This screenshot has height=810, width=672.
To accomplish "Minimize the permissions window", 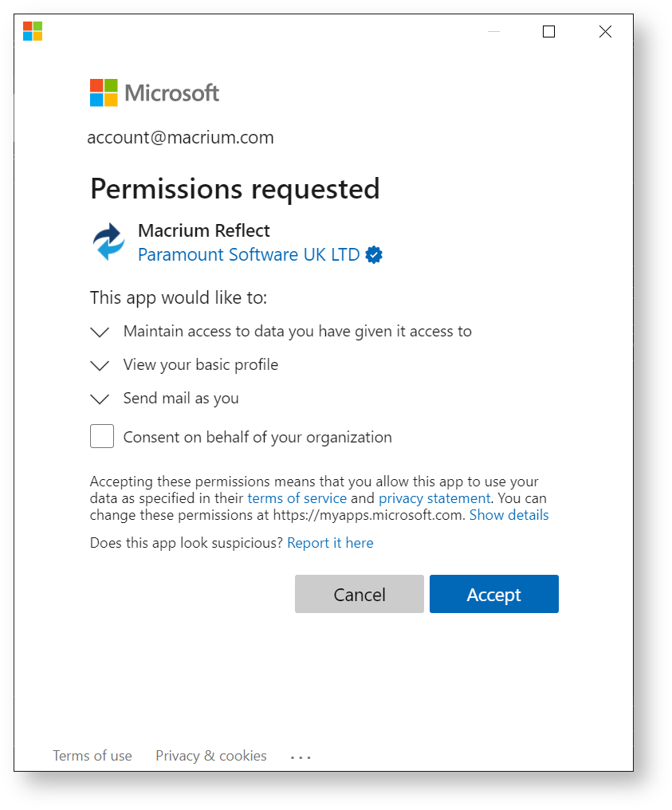I will point(493,32).
